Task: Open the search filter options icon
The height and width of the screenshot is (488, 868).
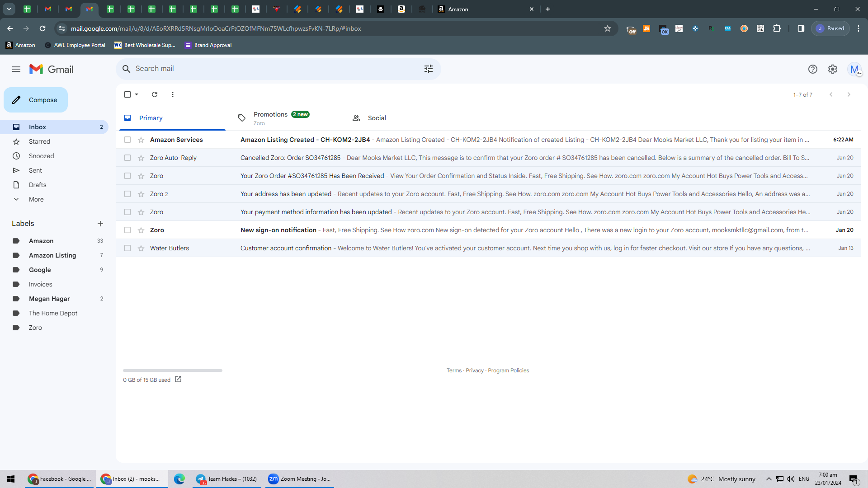Action: (429, 69)
